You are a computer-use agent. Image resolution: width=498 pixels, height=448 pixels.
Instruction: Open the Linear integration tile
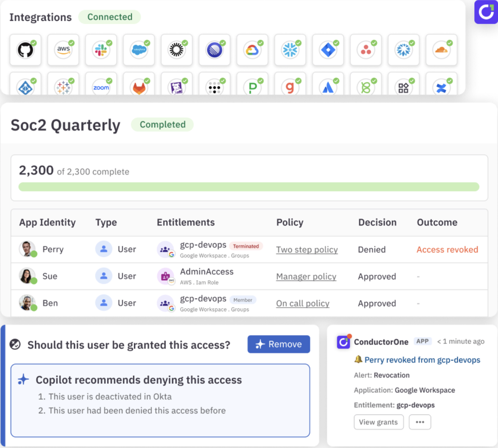[x=214, y=50]
